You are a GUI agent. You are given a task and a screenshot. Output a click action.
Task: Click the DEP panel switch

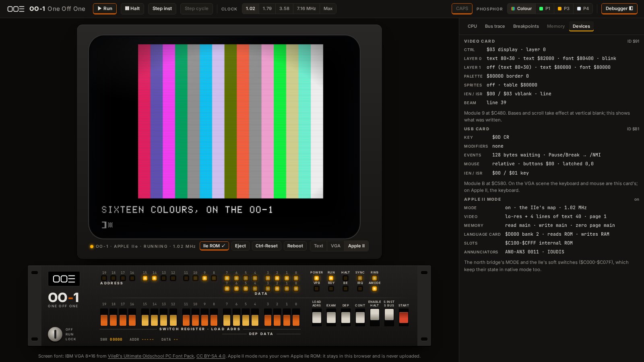pyautogui.click(x=346, y=317)
